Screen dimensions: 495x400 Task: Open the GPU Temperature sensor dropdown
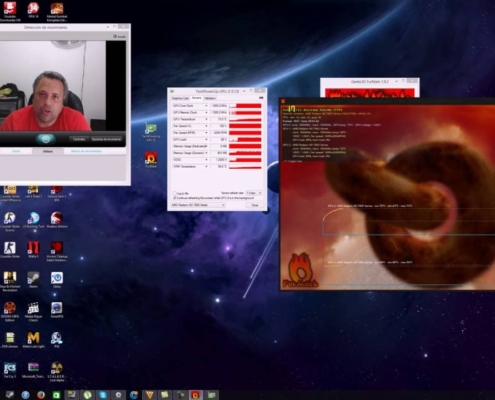(x=206, y=119)
